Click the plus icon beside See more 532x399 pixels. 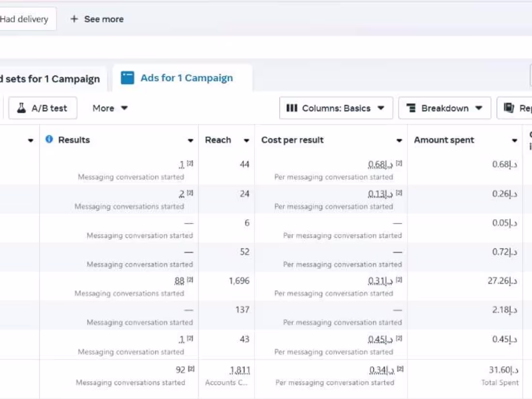click(74, 19)
